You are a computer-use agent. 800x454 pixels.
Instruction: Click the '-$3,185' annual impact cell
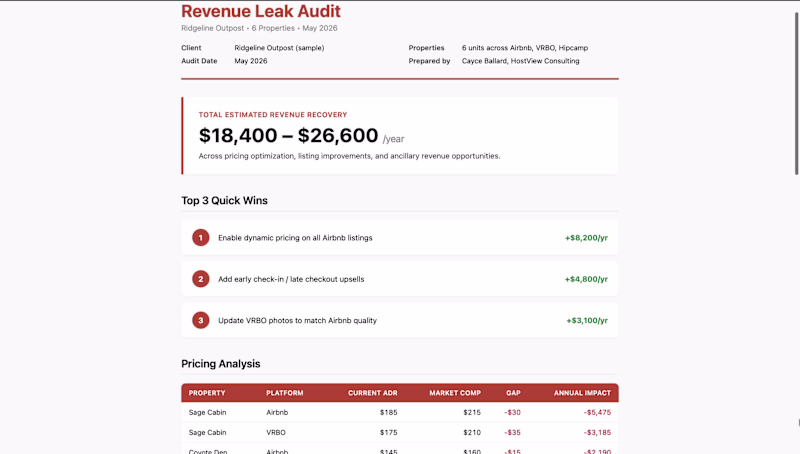[597, 433]
